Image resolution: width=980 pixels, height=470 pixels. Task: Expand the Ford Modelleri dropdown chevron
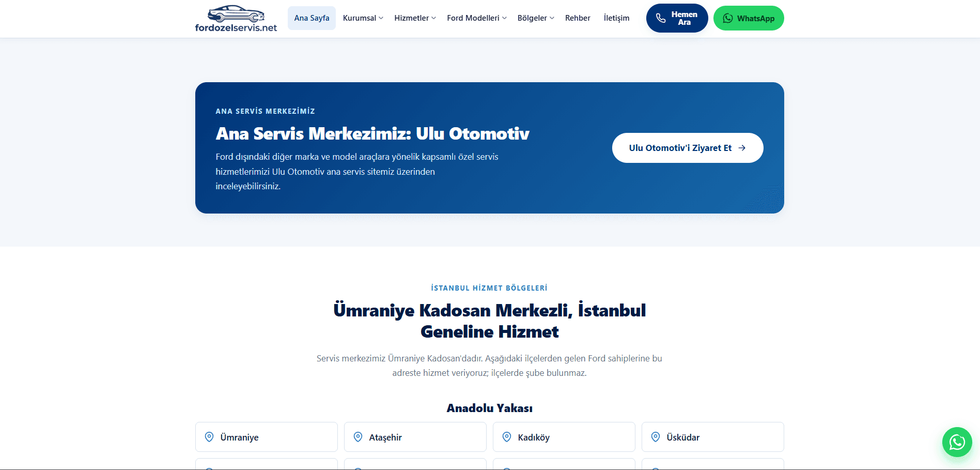coord(504,18)
